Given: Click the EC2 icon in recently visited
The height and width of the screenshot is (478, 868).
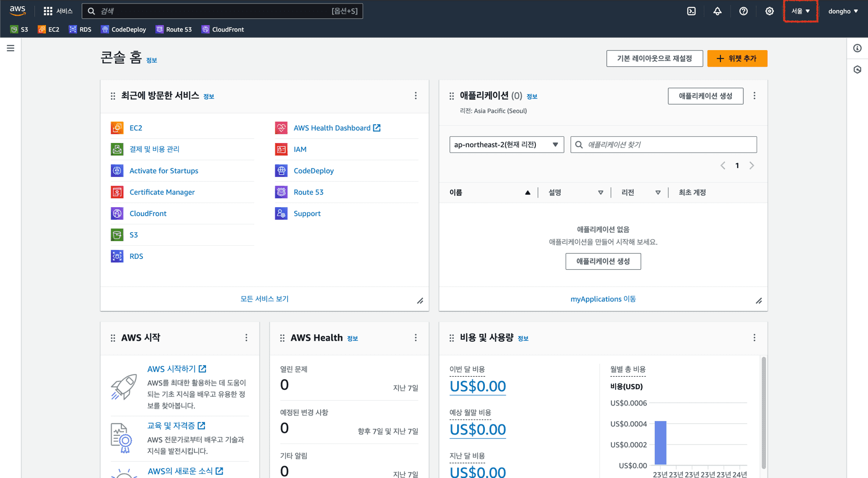Looking at the screenshot, I should pyautogui.click(x=117, y=128).
